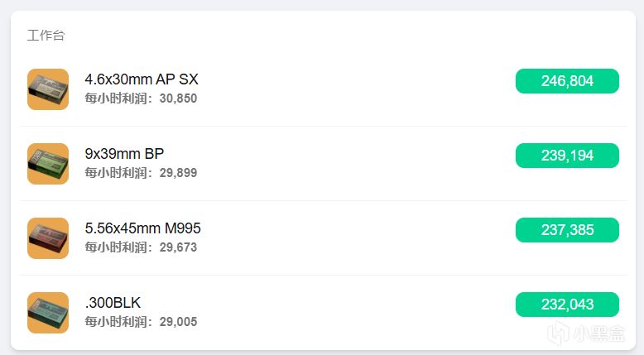Click the 小黑盒 watermark logo
The height and width of the screenshot is (355, 644).
click(587, 333)
